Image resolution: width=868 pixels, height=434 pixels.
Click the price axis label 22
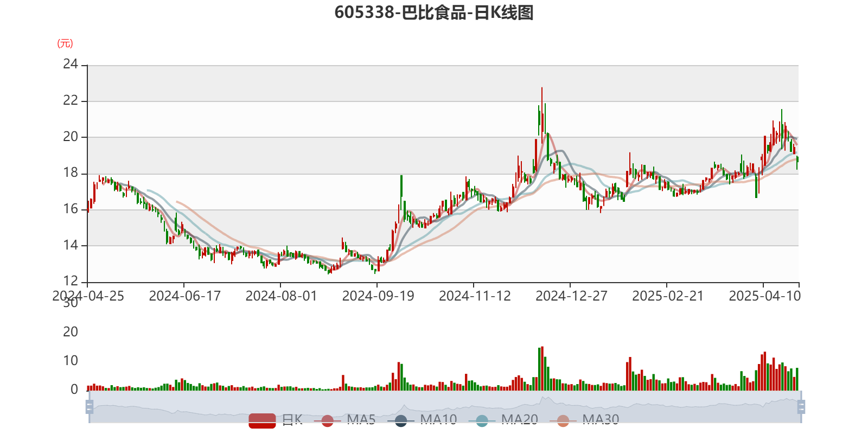tap(71, 101)
